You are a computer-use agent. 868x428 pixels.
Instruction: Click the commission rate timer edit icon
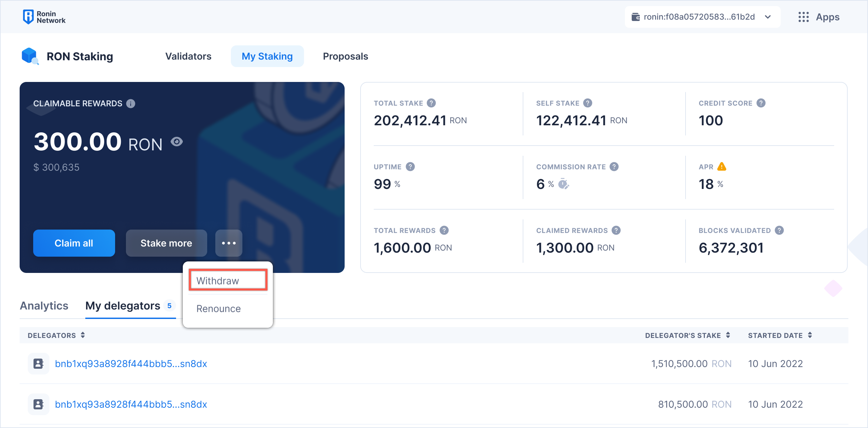coord(563,184)
